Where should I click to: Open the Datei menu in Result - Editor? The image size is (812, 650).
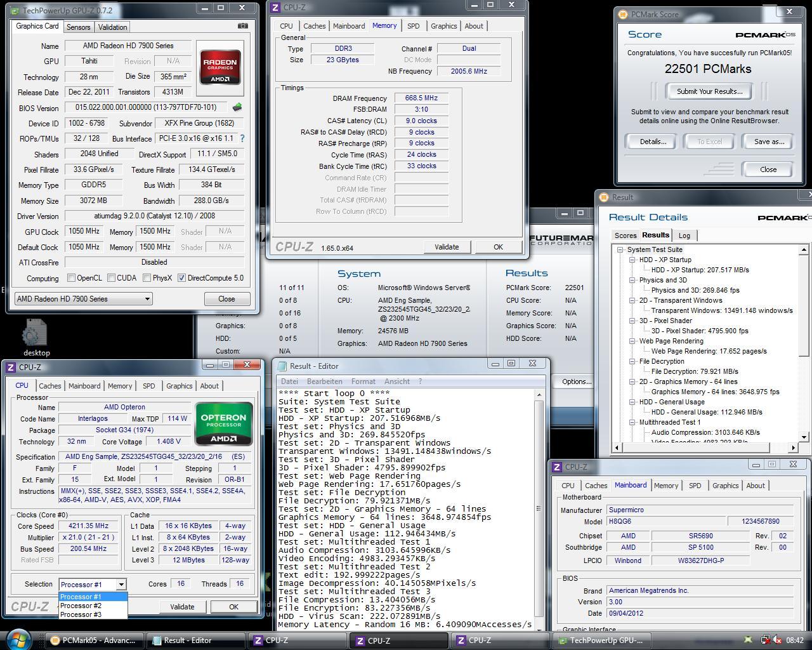[289, 381]
